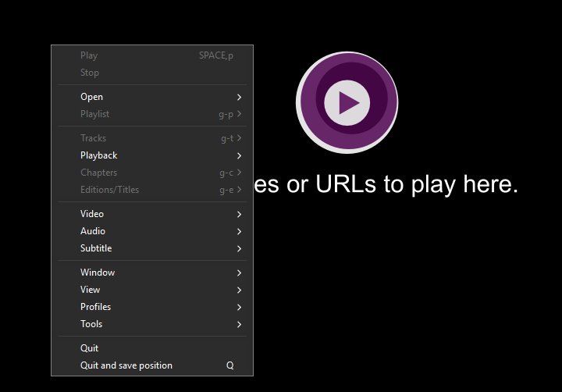Image resolution: width=562 pixels, height=392 pixels.
Task: Click the greyed-out Play entry
Action: 152,55
